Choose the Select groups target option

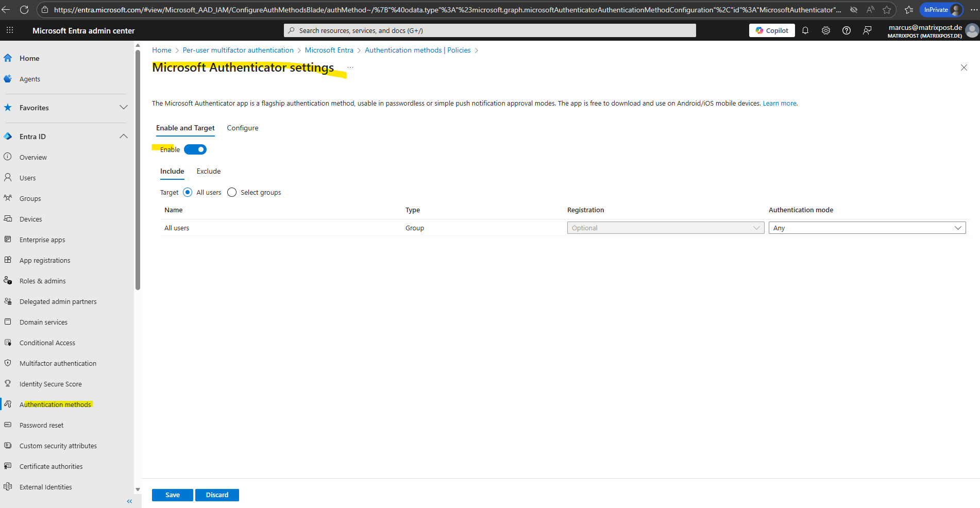tap(231, 192)
